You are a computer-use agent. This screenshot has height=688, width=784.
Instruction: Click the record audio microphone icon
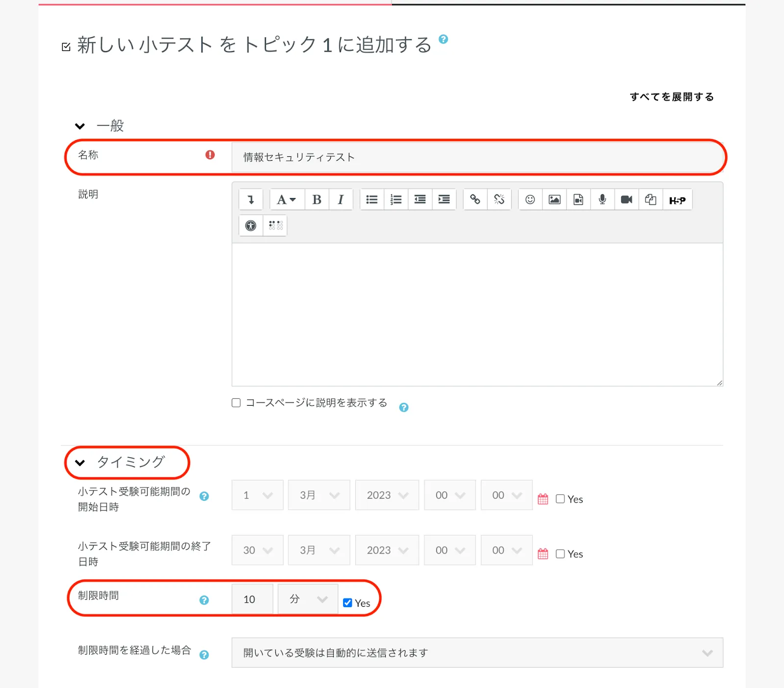click(x=602, y=199)
